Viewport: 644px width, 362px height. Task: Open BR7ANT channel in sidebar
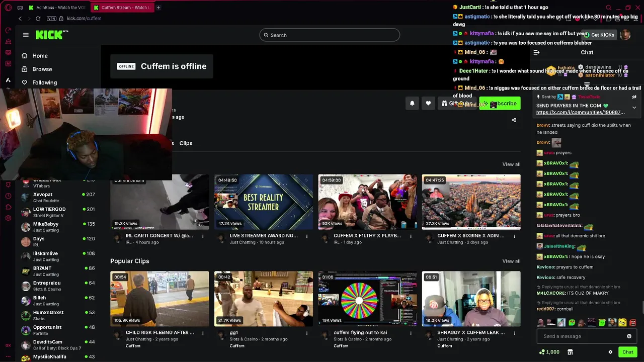(58, 271)
